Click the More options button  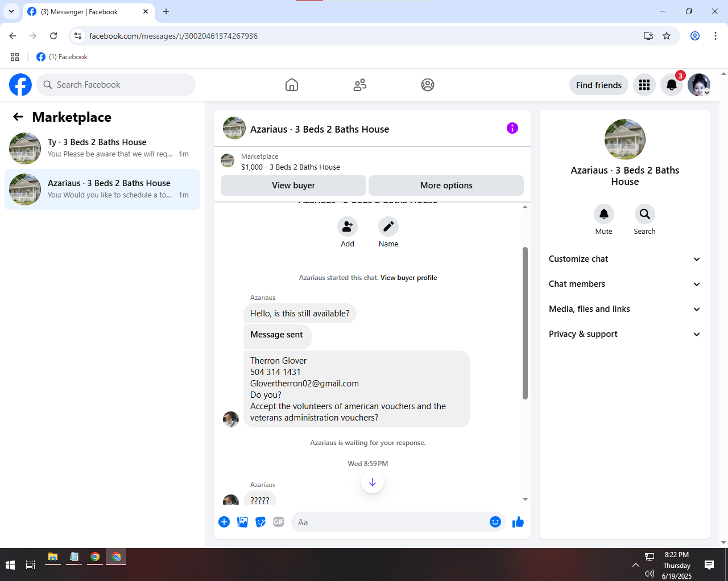pyautogui.click(x=446, y=186)
